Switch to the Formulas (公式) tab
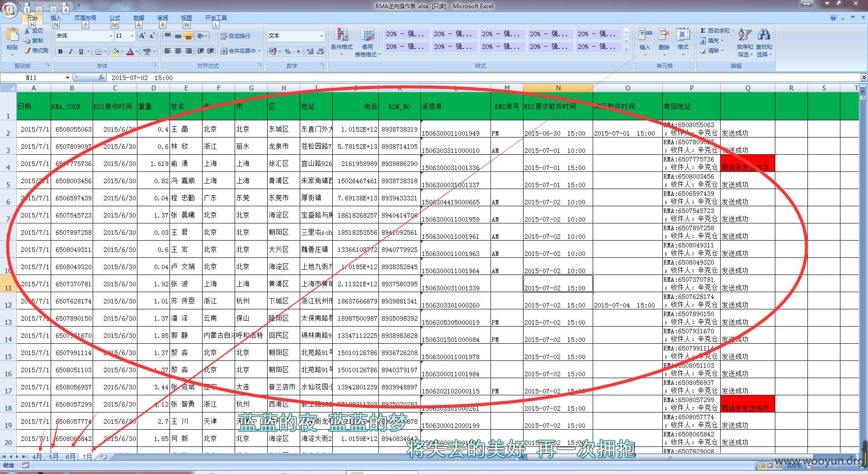 115,18
